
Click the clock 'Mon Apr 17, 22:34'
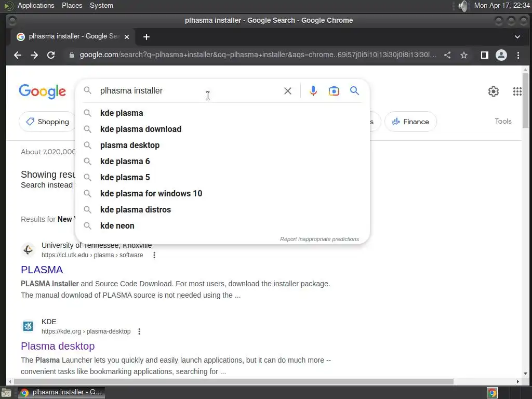(x=502, y=6)
